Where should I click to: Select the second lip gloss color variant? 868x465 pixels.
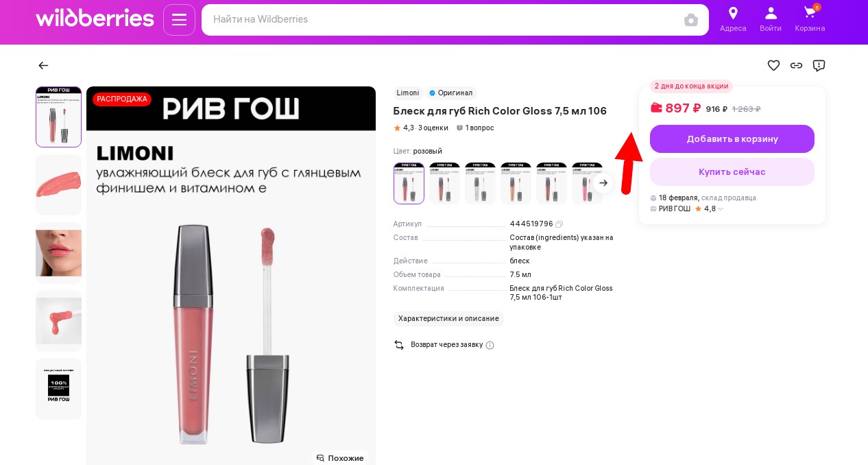point(444,183)
